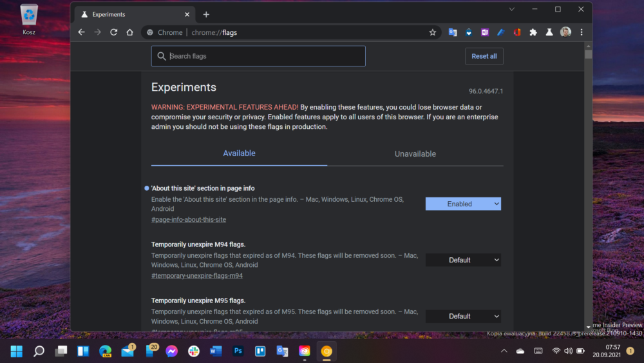Image resolution: width=644 pixels, height=363 pixels.
Task: Open the M94 flags Default dropdown
Action: click(463, 260)
